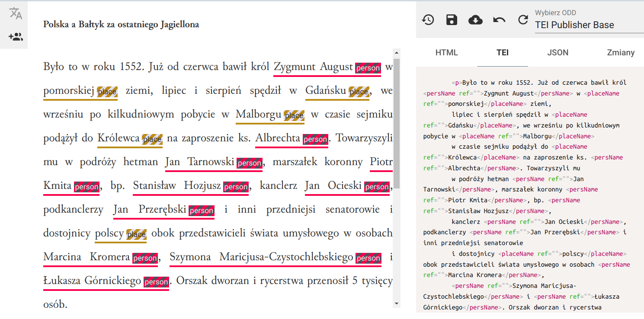The image size is (644, 319).
Task: Click the place tag after Malborgu
Action: click(x=294, y=115)
